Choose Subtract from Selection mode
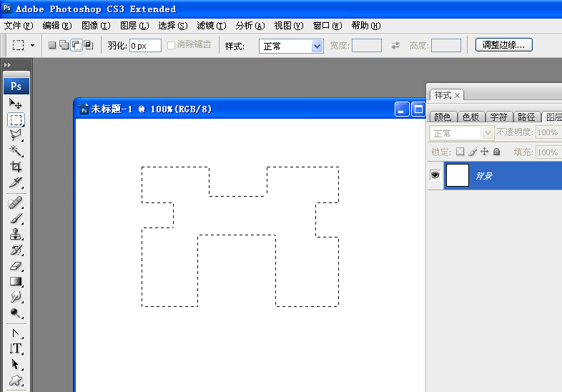 click(77, 45)
